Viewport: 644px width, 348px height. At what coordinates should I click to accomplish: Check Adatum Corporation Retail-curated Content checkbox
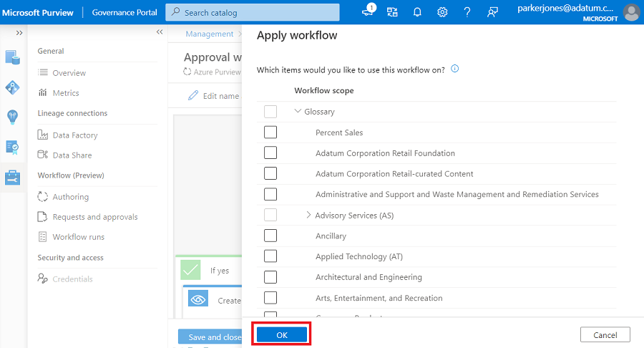270,173
